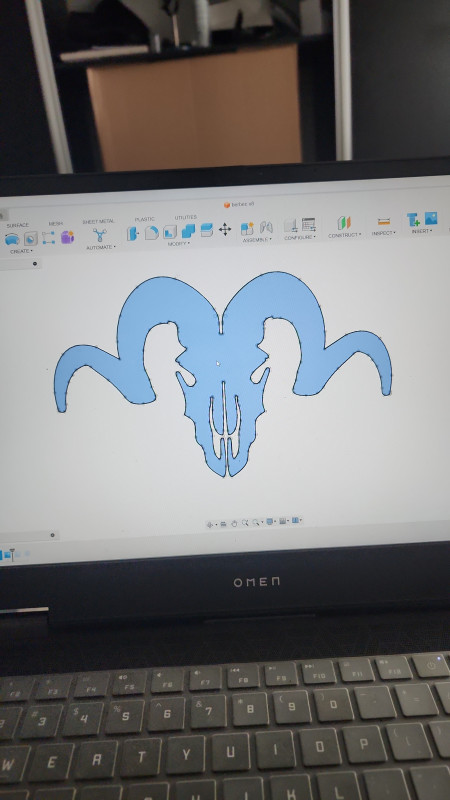The height and width of the screenshot is (800, 450).
Task: Select the Pan hand tool
Action: click(x=234, y=523)
